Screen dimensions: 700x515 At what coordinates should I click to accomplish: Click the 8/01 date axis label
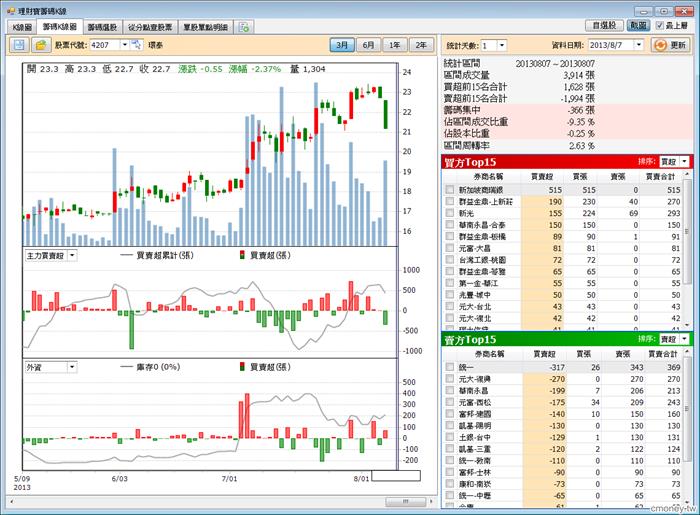[361, 478]
